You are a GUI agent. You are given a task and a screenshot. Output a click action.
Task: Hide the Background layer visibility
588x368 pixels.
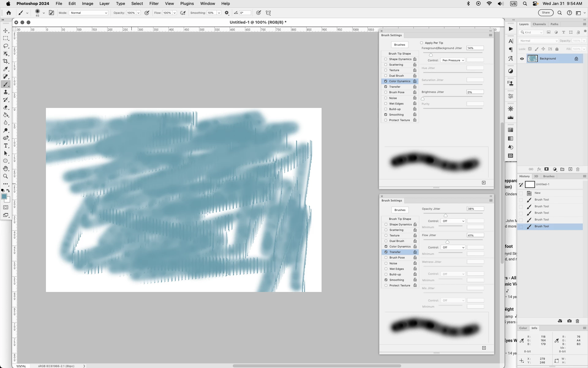point(522,59)
